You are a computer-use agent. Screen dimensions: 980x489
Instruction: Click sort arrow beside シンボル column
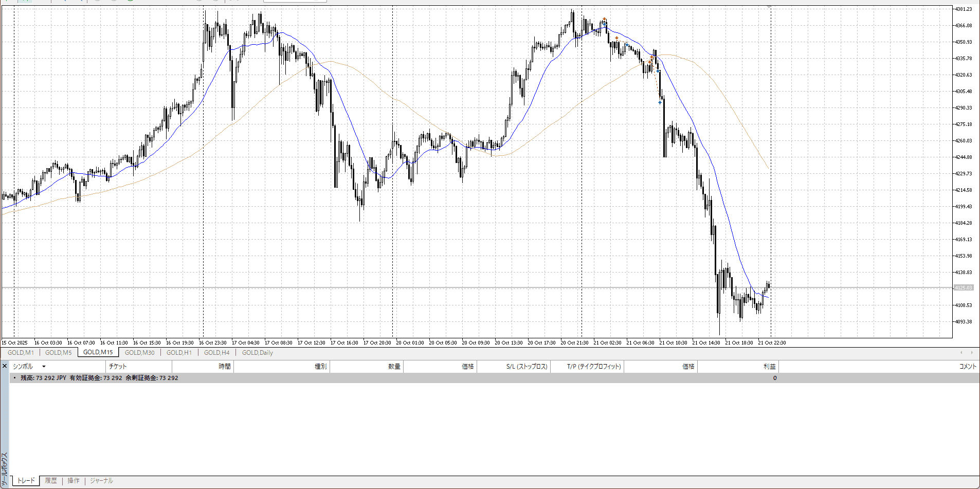pos(44,367)
